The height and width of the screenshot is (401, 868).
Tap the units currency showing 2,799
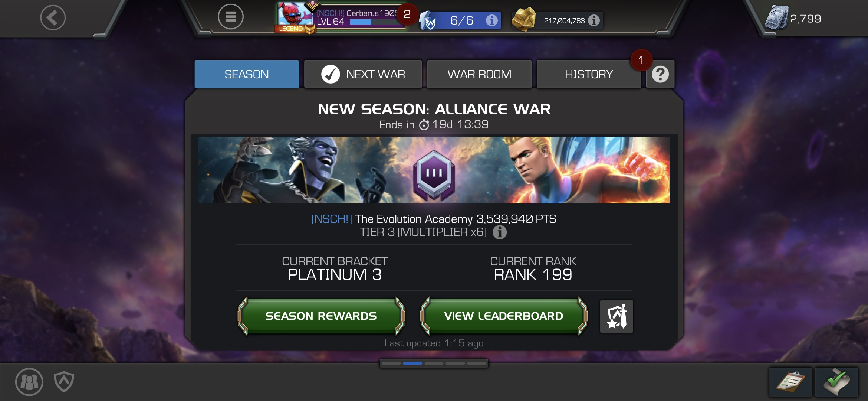[793, 18]
